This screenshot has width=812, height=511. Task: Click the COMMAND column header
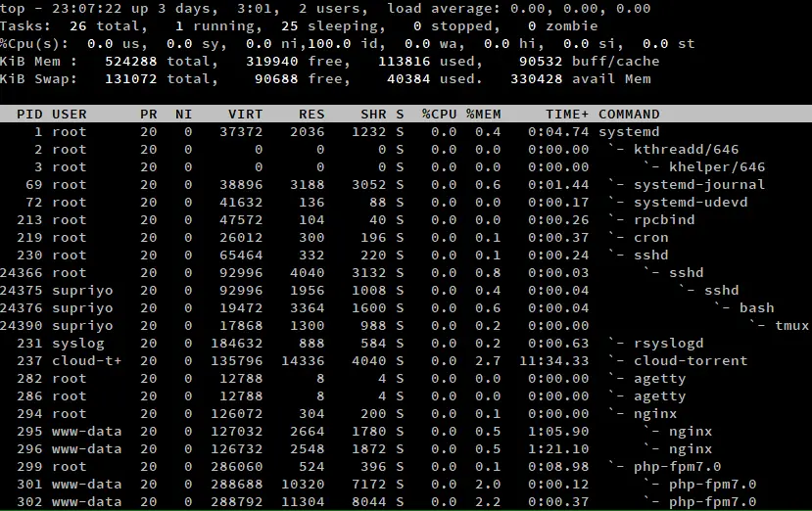(629, 114)
